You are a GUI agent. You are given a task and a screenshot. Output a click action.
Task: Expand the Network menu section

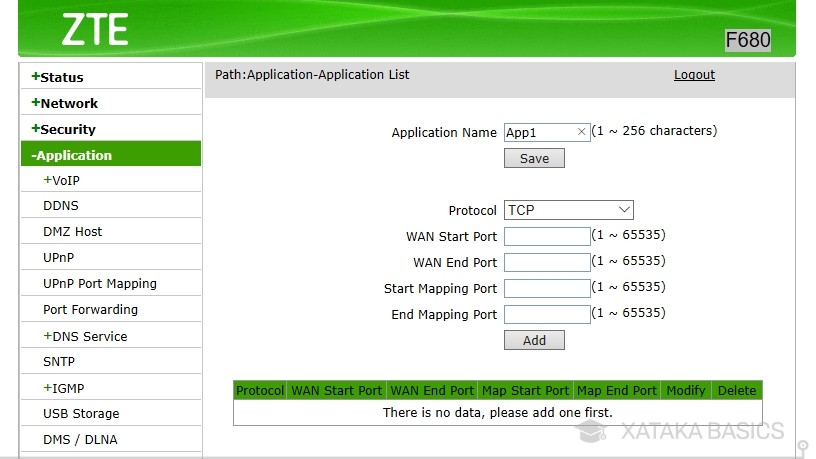point(64,103)
